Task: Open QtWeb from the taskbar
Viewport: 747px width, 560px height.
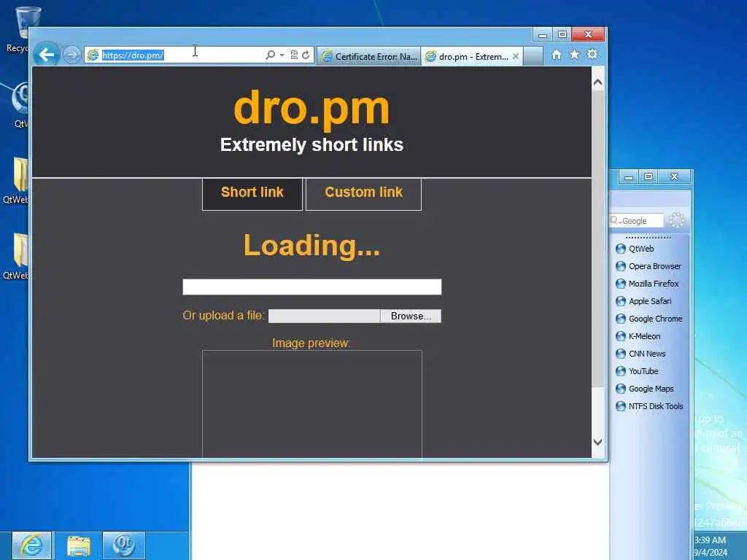Action: click(x=124, y=545)
